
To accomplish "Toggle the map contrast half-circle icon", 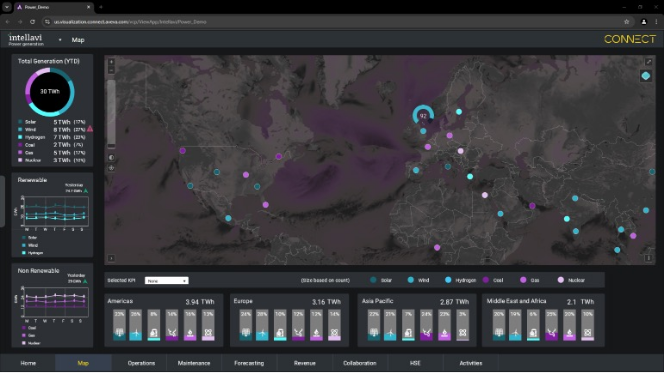I will (111, 157).
